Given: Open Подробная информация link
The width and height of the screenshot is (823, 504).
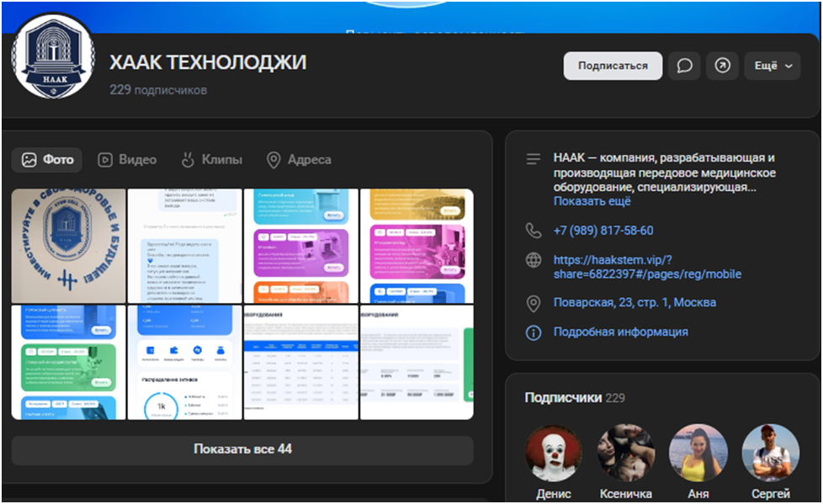Looking at the screenshot, I should point(620,332).
